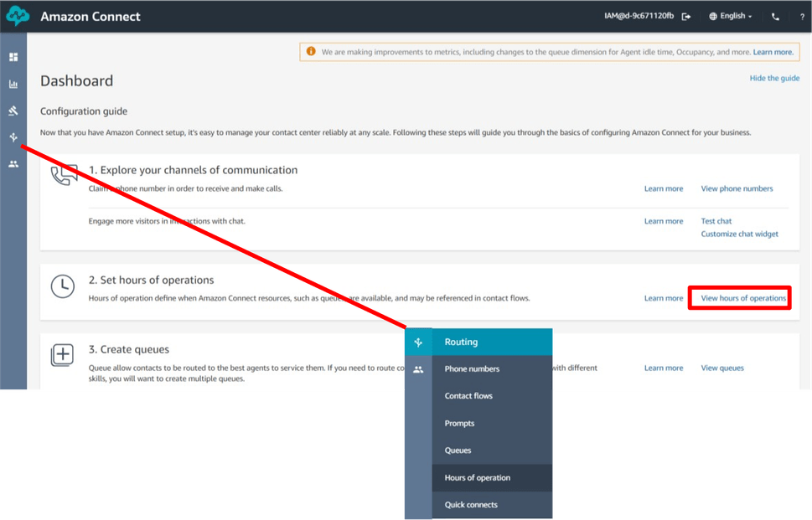Click the help question mark icon

802,16
